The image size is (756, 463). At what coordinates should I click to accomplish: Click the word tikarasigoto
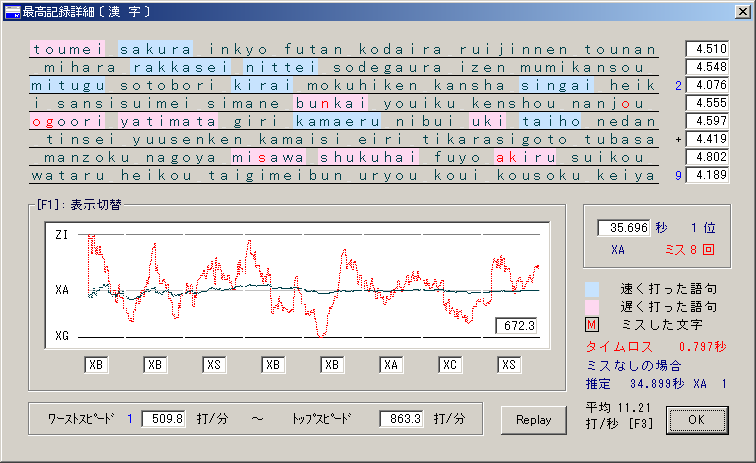[x=495, y=139]
